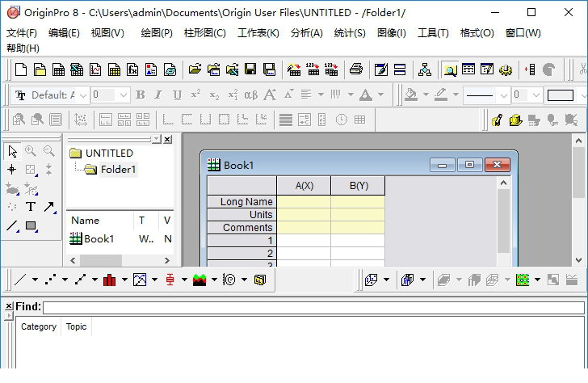Select the Screen Reader crosshair tool
Image resolution: width=588 pixels, height=383 pixels.
coord(12,170)
